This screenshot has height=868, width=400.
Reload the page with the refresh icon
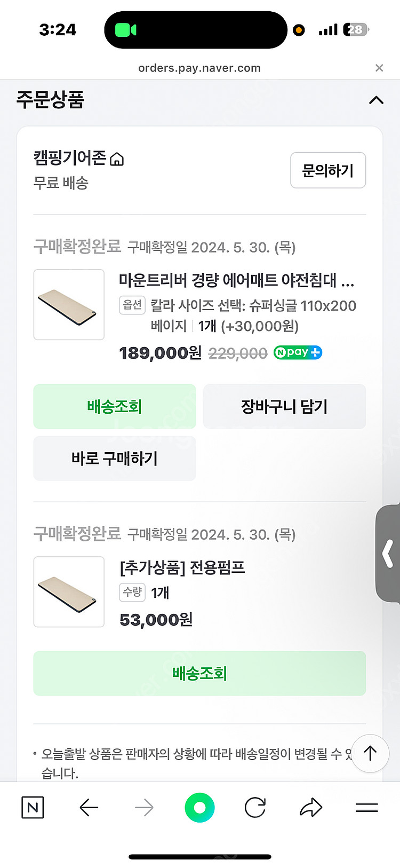pyautogui.click(x=255, y=808)
